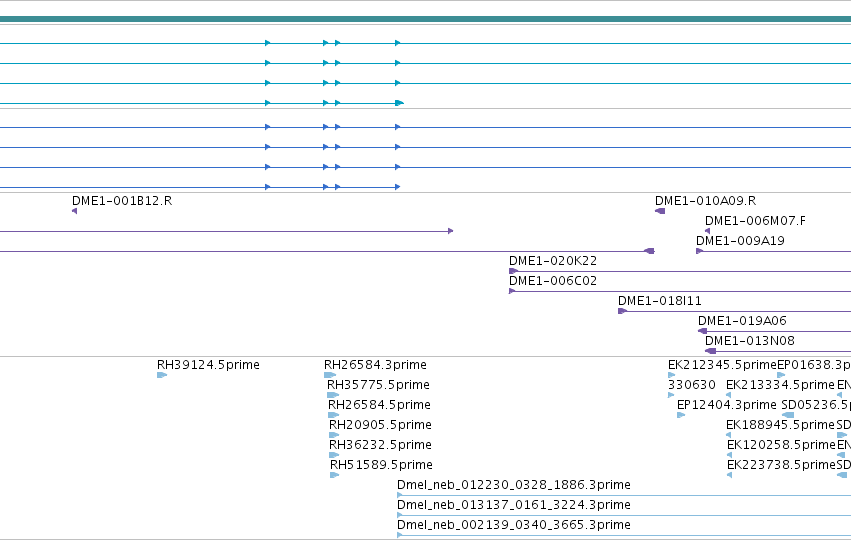Select the DME1-013N08 clone label
This screenshot has width=851, height=540.
click(x=750, y=341)
